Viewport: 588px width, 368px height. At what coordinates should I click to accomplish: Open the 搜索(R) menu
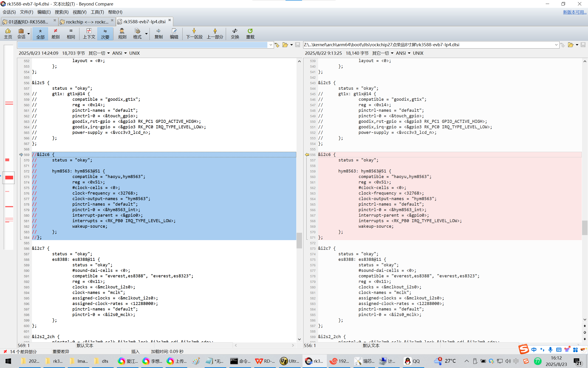click(62, 12)
